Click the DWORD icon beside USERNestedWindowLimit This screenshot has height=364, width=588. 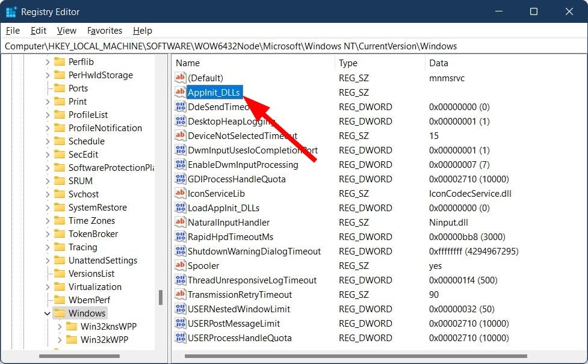(181, 309)
